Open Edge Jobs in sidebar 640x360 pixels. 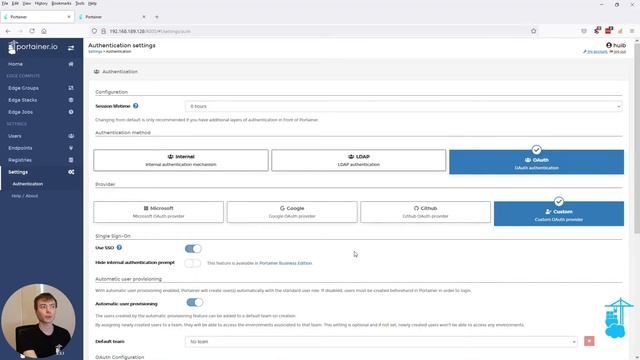coord(20,112)
